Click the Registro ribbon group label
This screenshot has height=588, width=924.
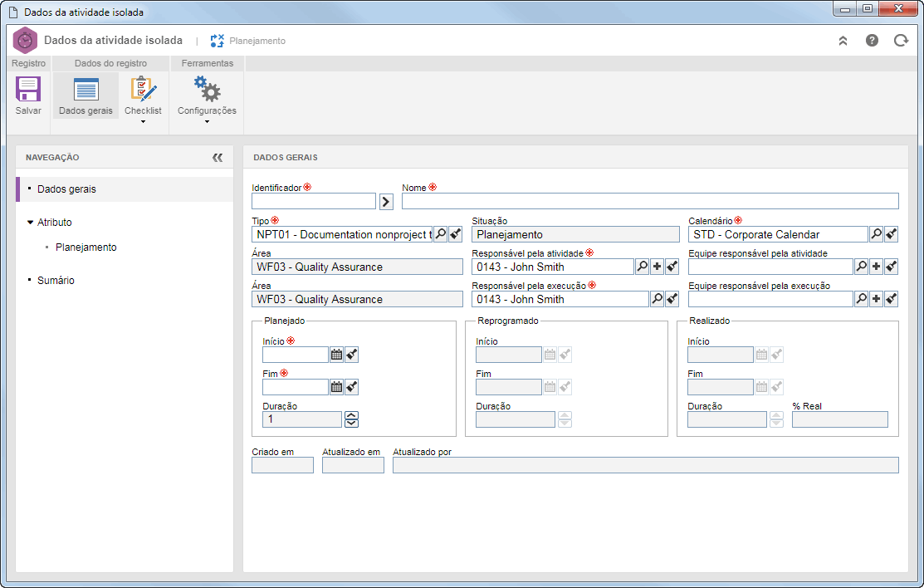(x=28, y=63)
